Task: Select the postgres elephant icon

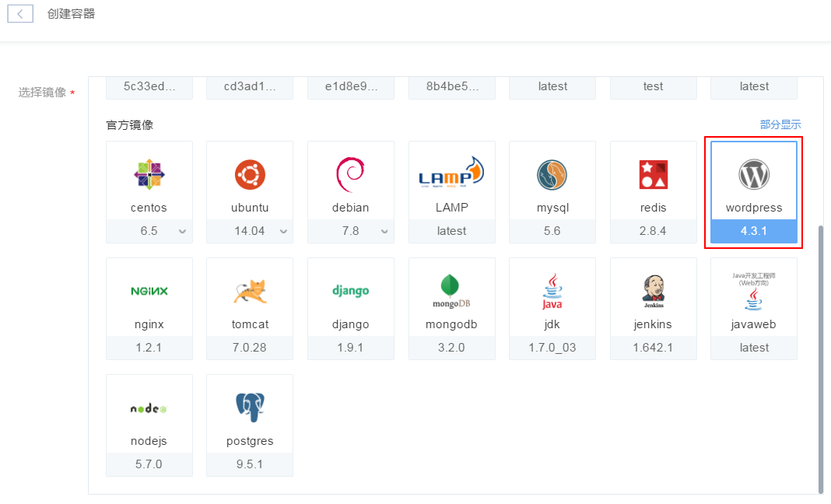Action: [x=250, y=407]
